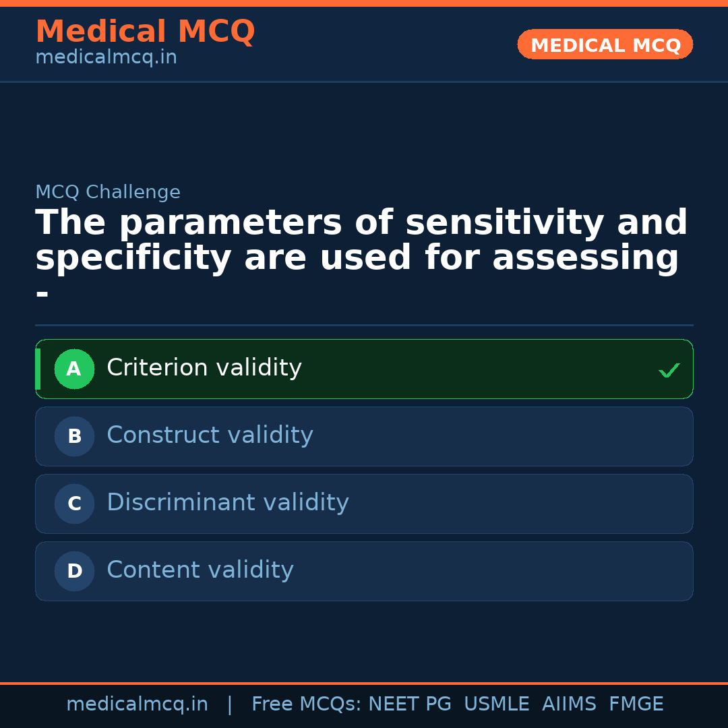This screenshot has width=728, height=728.
Task: Select the Discriminant validity answer
Action: click(x=227, y=503)
